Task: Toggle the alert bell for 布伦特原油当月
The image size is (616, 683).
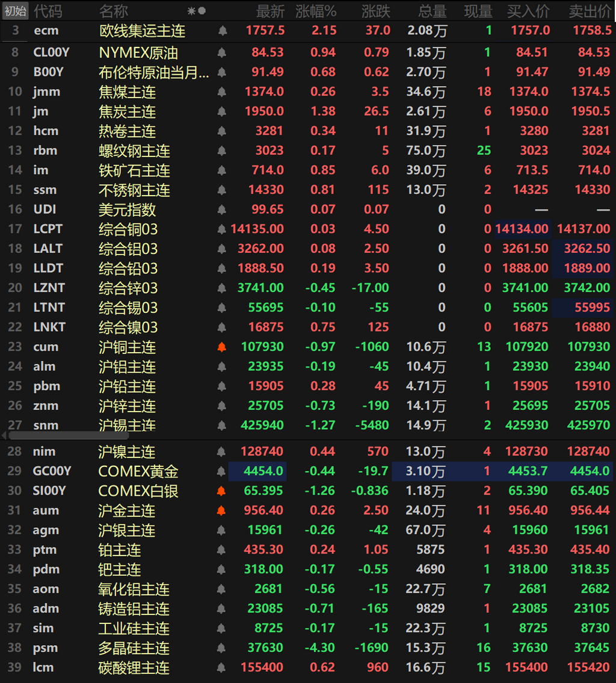Action: pyautogui.click(x=221, y=72)
